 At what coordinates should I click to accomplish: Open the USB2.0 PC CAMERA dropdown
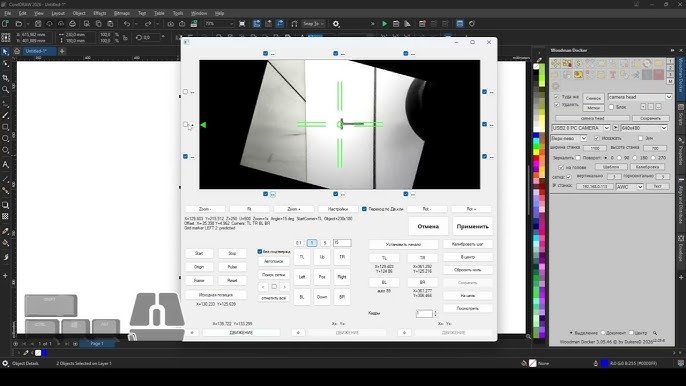pos(606,128)
